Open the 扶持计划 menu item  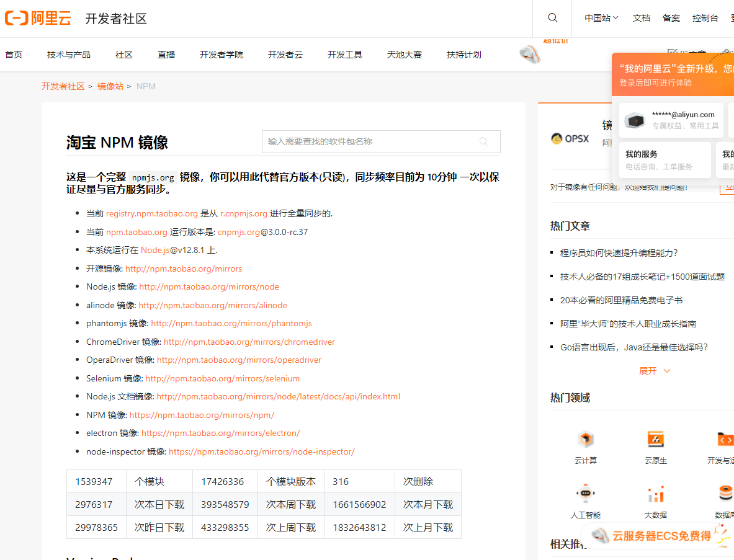click(464, 55)
